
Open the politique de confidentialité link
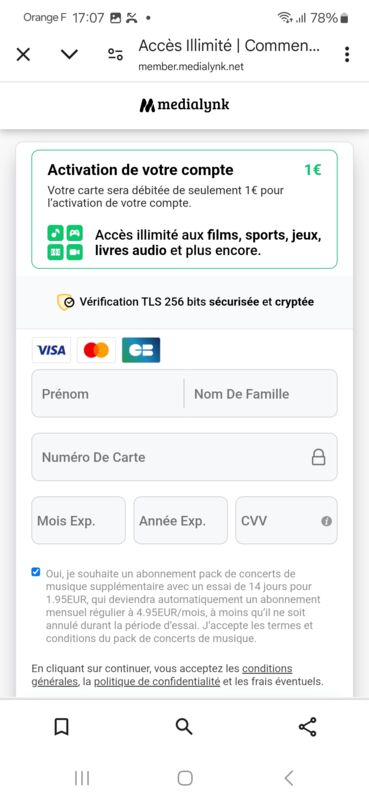[157, 681]
